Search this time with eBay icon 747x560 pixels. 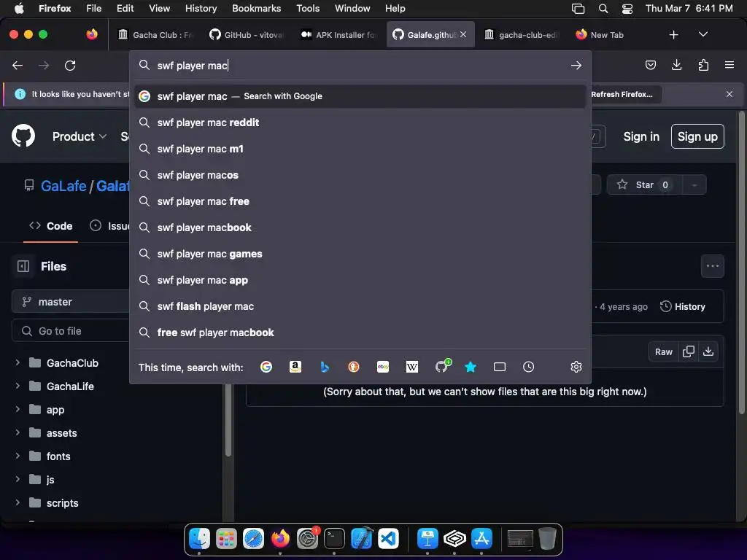pyautogui.click(x=383, y=367)
